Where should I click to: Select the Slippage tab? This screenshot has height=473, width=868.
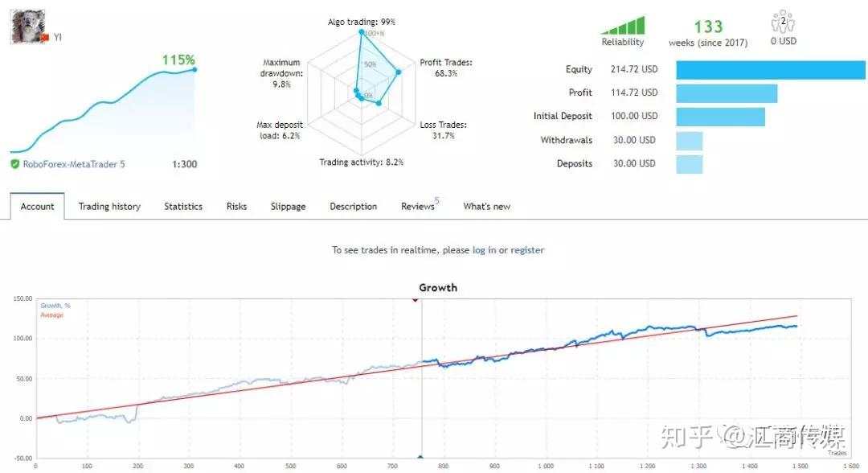click(x=288, y=206)
